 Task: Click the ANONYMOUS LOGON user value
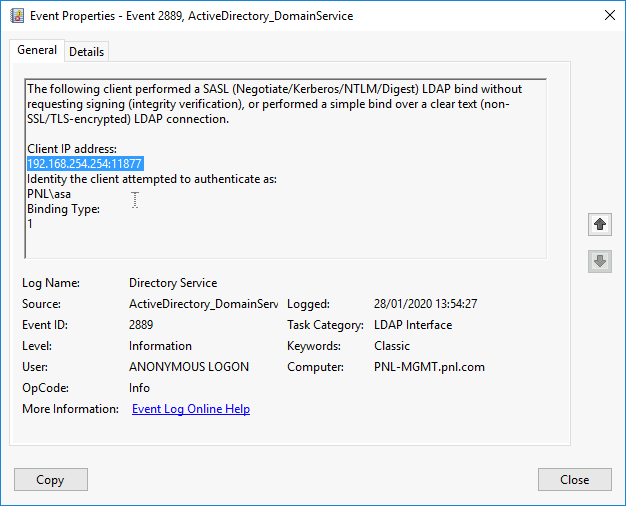pyautogui.click(x=189, y=367)
